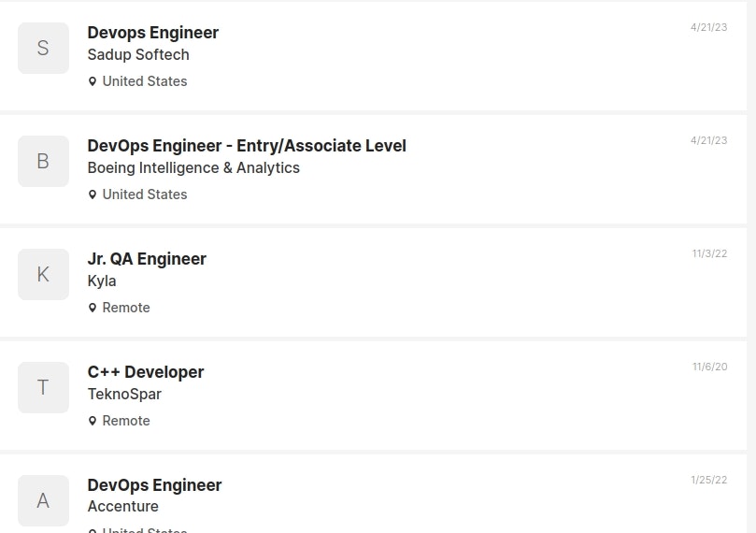This screenshot has width=756, height=533.
Task: Click the Boeing Intelligence & Analytics company name
Action: (x=193, y=168)
